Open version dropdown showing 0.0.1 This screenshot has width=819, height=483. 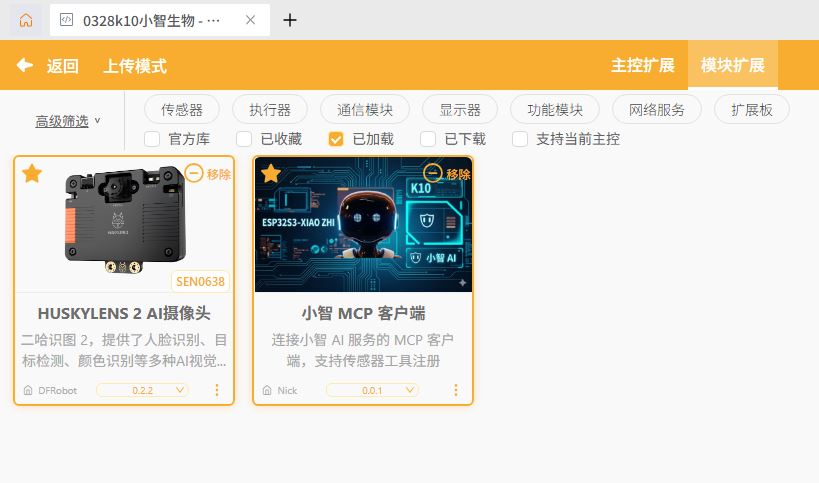[372, 390]
